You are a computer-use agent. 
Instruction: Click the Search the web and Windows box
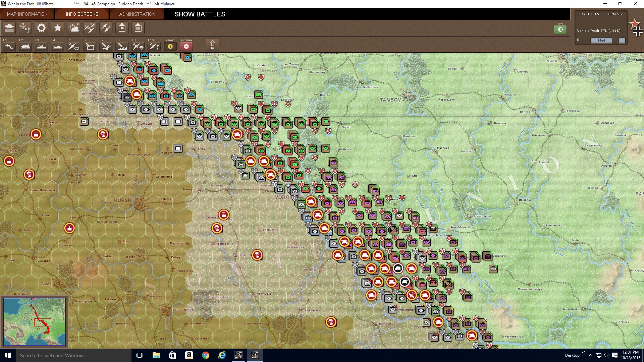74,355
